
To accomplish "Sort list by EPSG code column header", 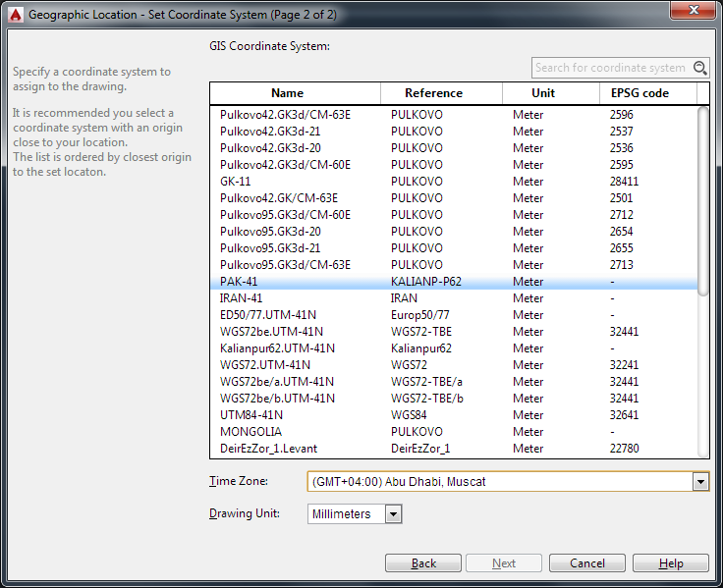I will coord(648,93).
